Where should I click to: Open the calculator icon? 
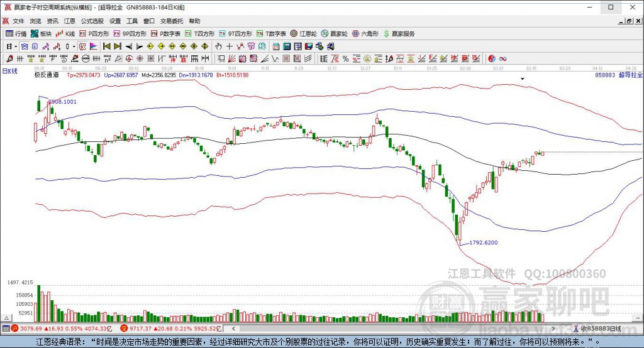(287, 46)
